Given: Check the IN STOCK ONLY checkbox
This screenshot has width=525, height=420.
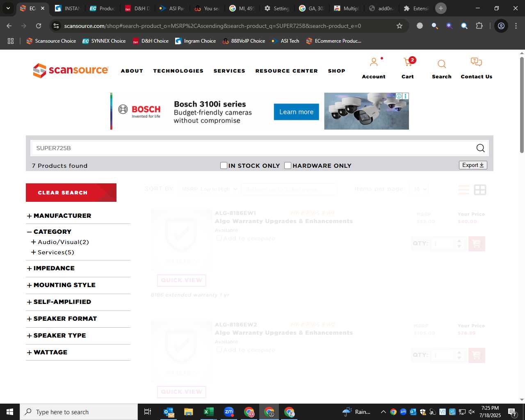Looking at the screenshot, I should 224,165.
